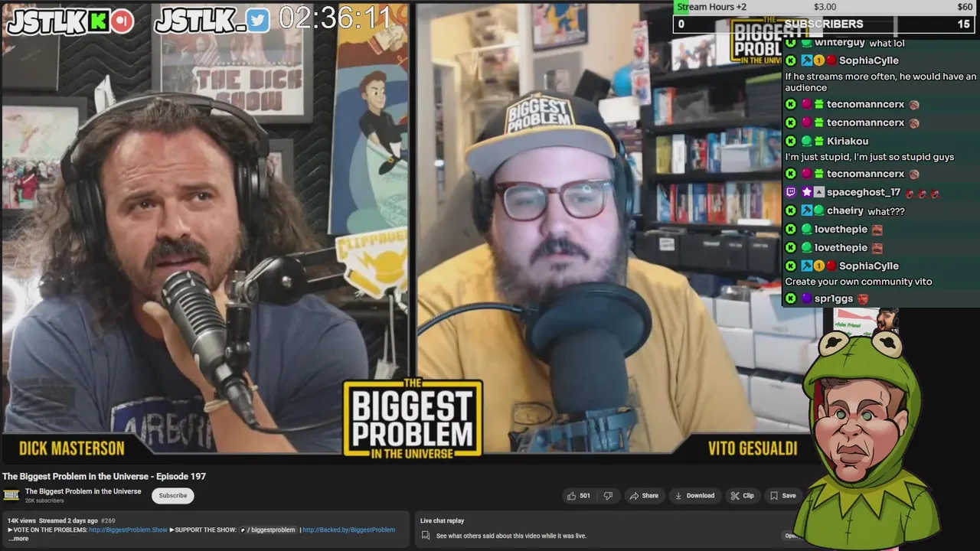
Task: Open the channel avatar icon
Action: coord(11,495)
